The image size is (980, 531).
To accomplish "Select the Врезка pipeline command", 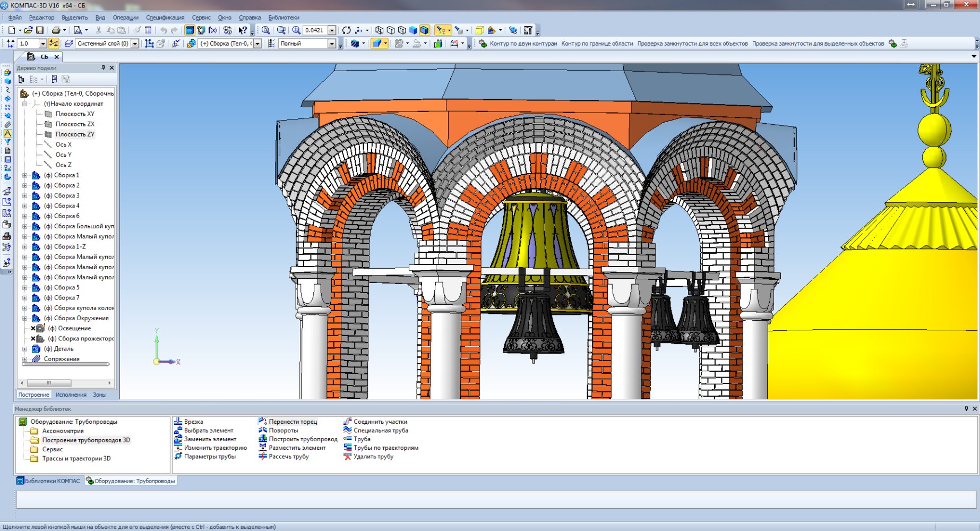I will [193, 422].
